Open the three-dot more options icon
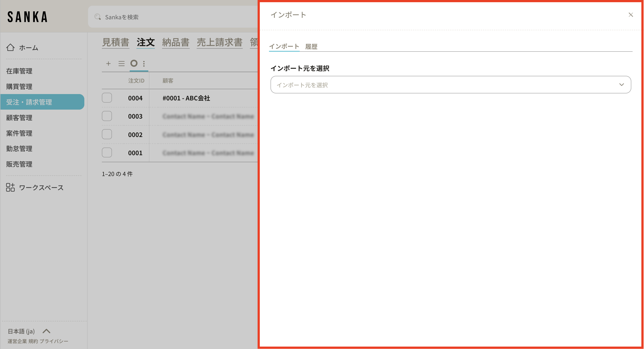Image resolution: width=644 pixels, height=349 pixels. pyautogui.click(x=144, y=64)
